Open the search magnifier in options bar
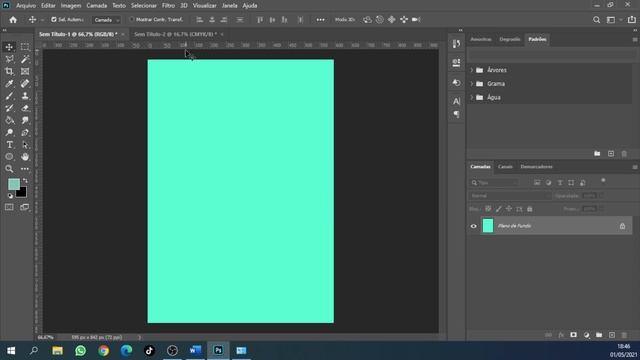The image size is (640, 360). click(x=596, y=20)
